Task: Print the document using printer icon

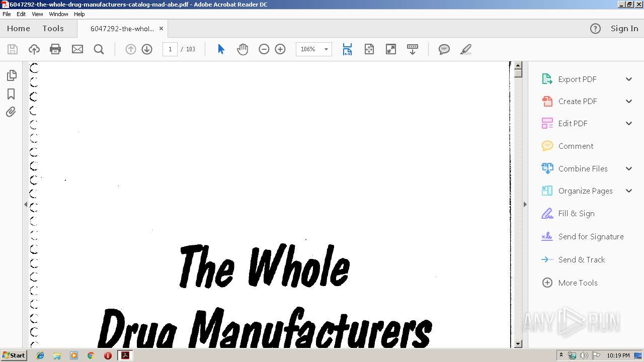Action: point(55,49)
